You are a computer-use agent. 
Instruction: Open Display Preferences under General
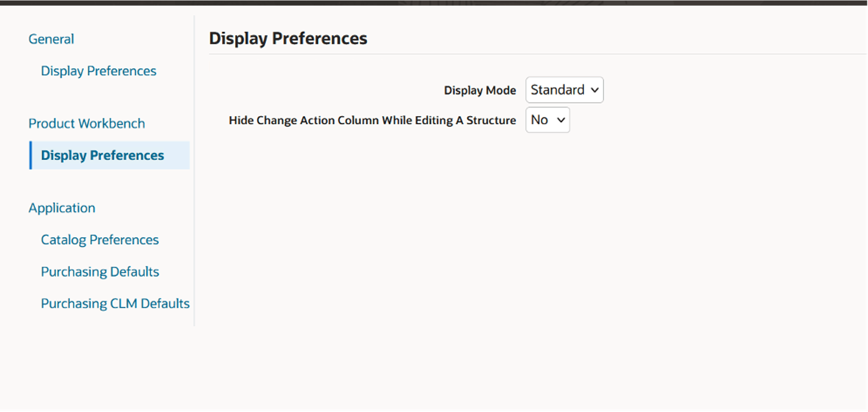tap(99, 71)
